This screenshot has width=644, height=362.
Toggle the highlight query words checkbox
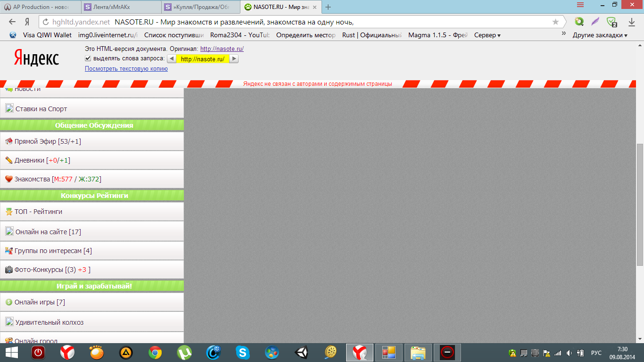(88, 58)
